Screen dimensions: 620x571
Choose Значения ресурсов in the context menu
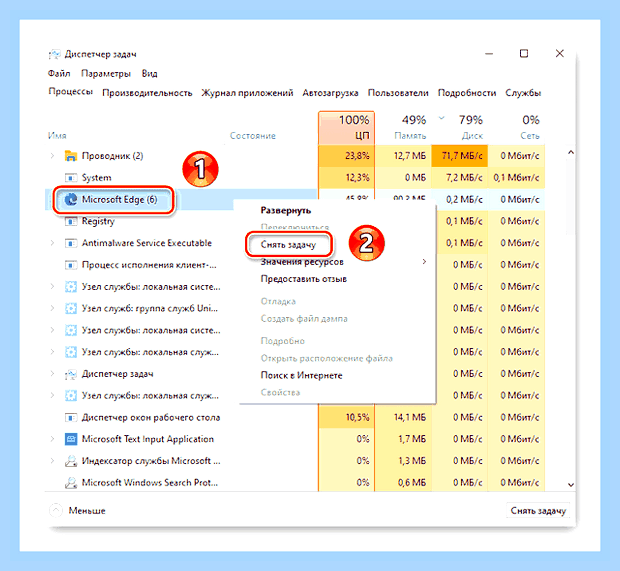(302, 262)
